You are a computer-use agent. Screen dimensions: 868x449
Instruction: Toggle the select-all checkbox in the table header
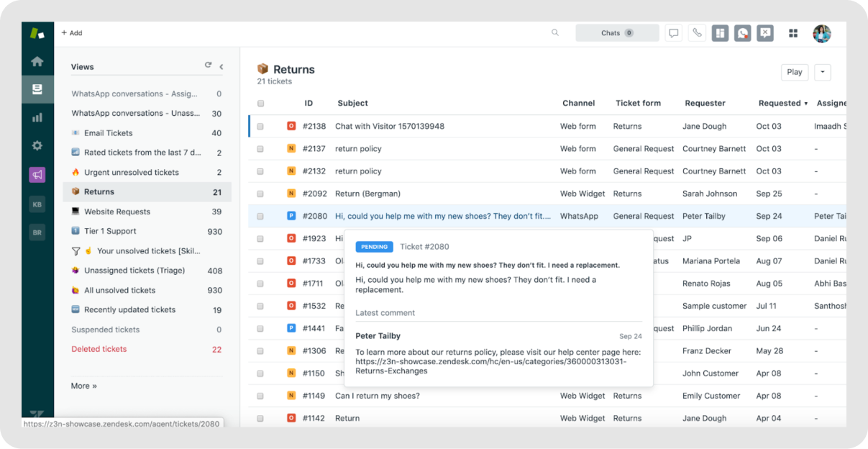261,103
